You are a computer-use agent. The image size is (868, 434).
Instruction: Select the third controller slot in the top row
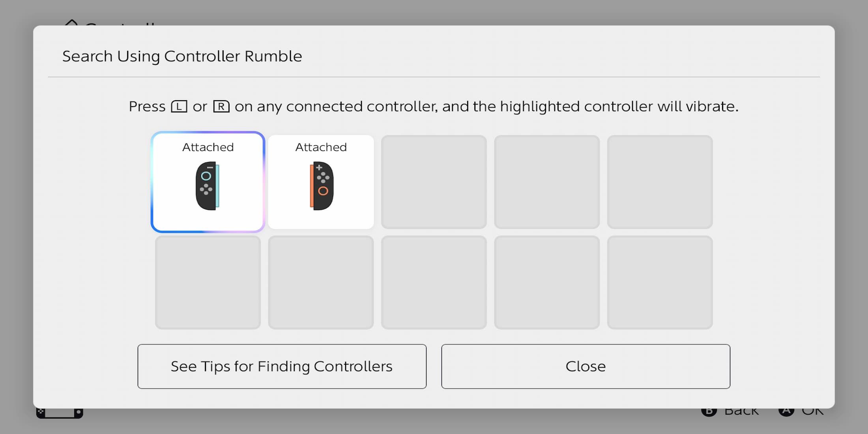click(434, 182)
